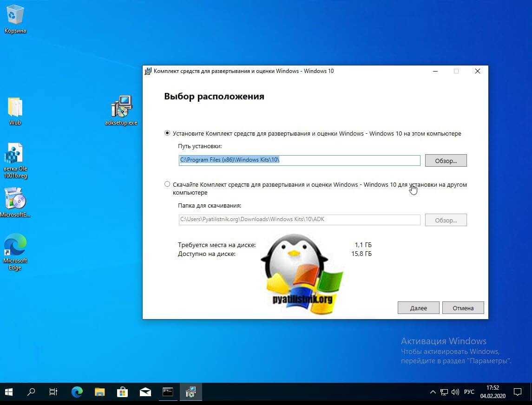This screenshot has height=405, width=532.
Task: Open Command Prompt from the taskbar
Action: (168, 392)
